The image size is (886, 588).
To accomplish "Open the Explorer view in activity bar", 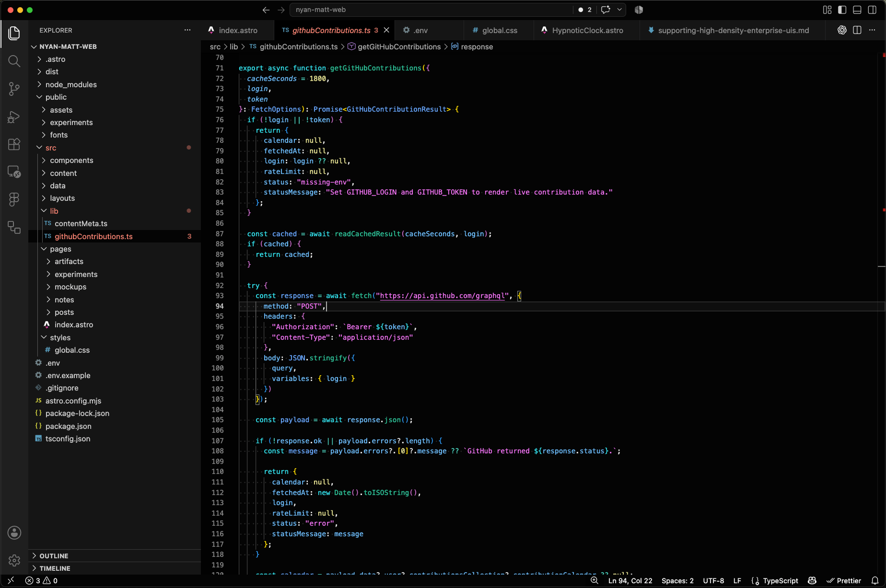I will 14,33.
